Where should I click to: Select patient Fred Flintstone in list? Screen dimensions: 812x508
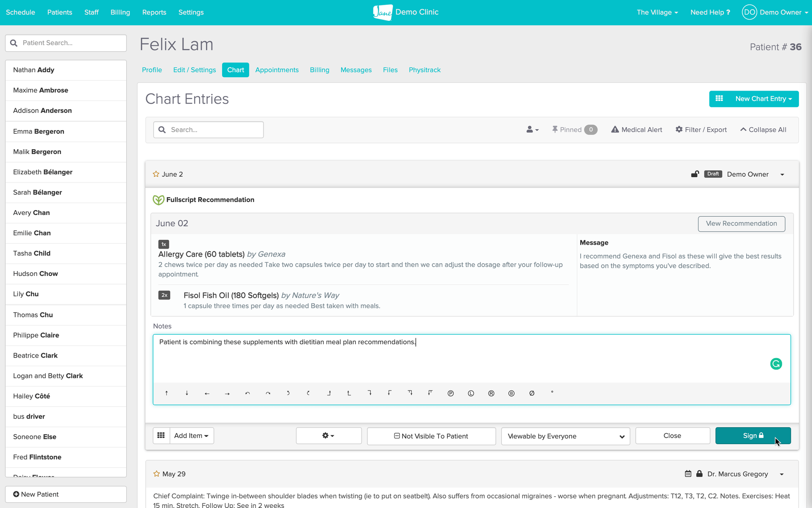coord(66,457)
